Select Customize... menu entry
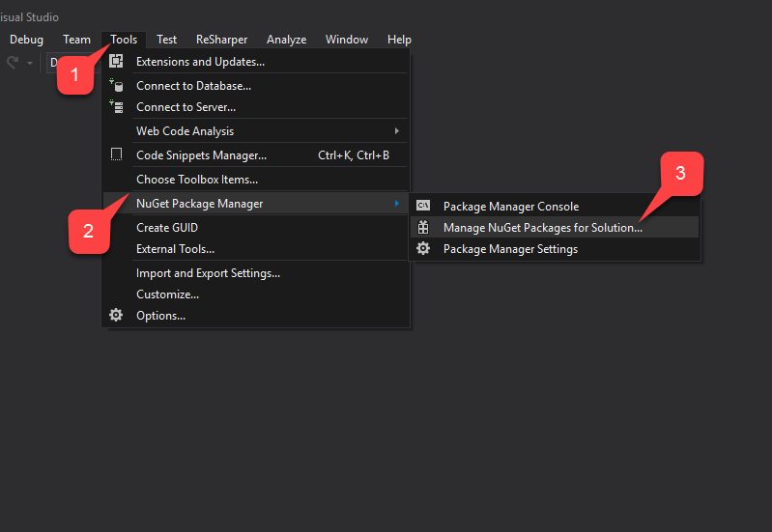Viewport: 772px width, 532px height. 255,294
